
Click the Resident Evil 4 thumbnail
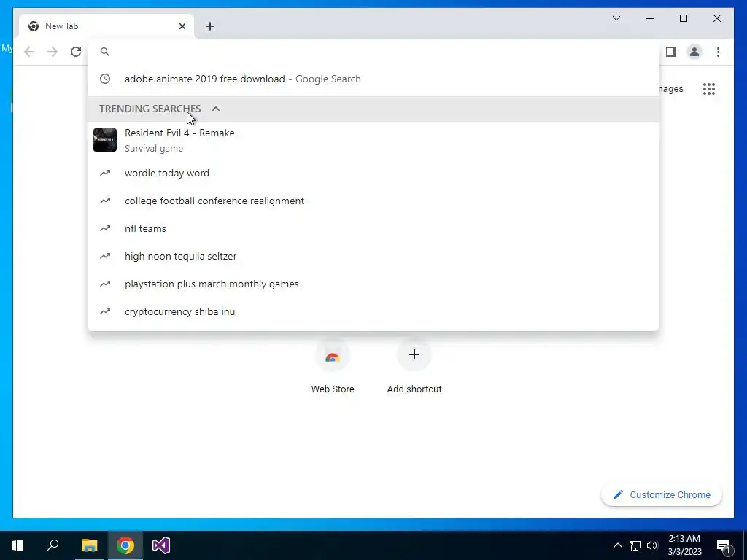pos(105,140)
